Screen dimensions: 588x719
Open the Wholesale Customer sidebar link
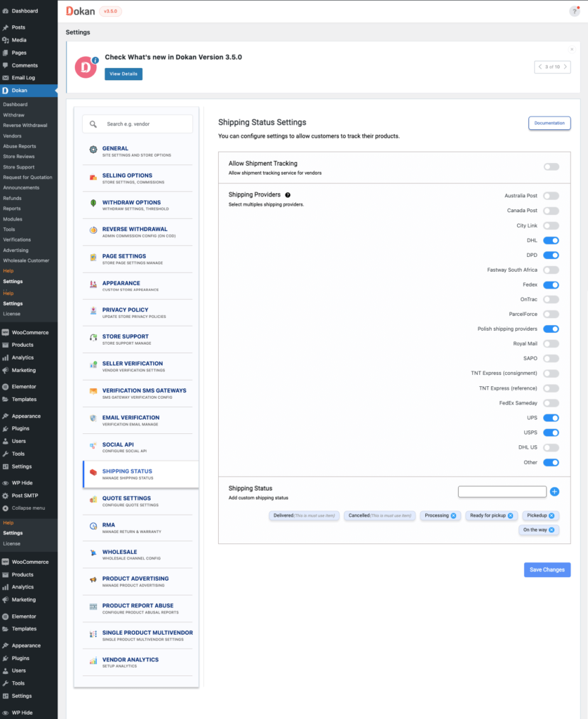click(26, 260)
